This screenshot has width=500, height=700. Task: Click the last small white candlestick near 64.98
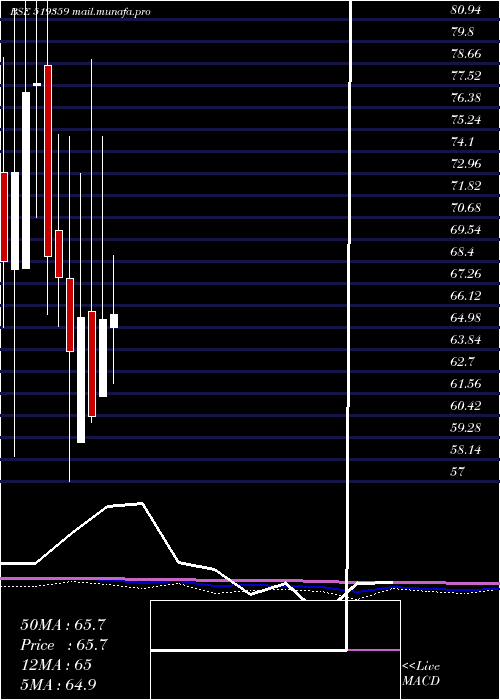click(114, 321)
